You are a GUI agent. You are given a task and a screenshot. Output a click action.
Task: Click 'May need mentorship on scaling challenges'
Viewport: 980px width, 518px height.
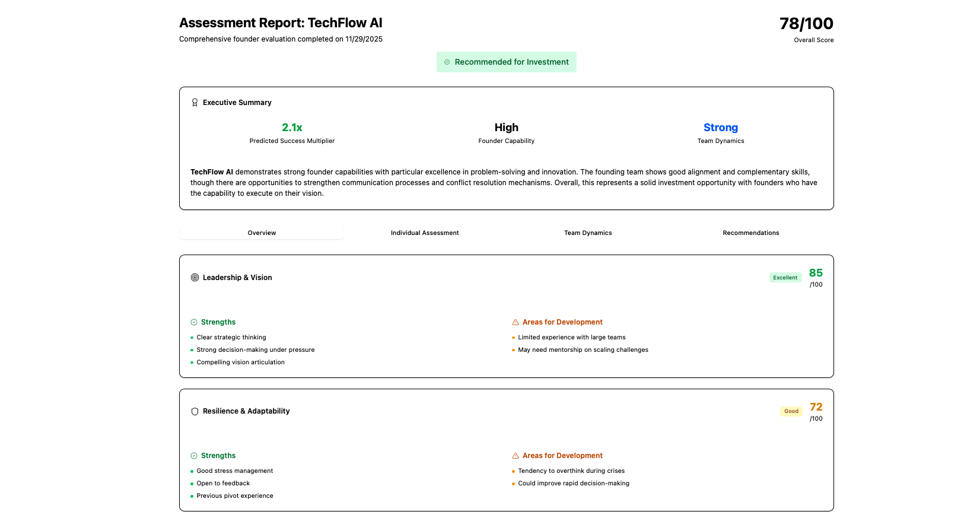pyautogui.click(x=583, y=350)
